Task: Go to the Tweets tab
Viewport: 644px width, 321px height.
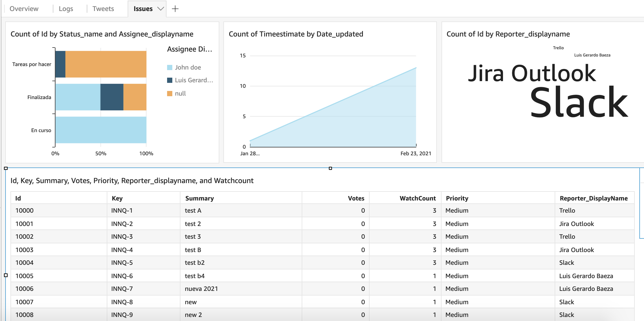Action: click(x=103, y=9)
